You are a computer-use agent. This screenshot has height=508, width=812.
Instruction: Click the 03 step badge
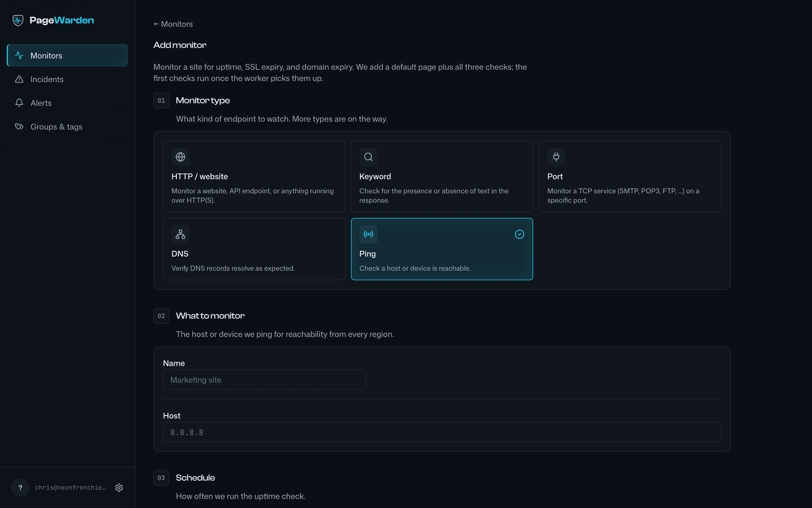[161, 478]
